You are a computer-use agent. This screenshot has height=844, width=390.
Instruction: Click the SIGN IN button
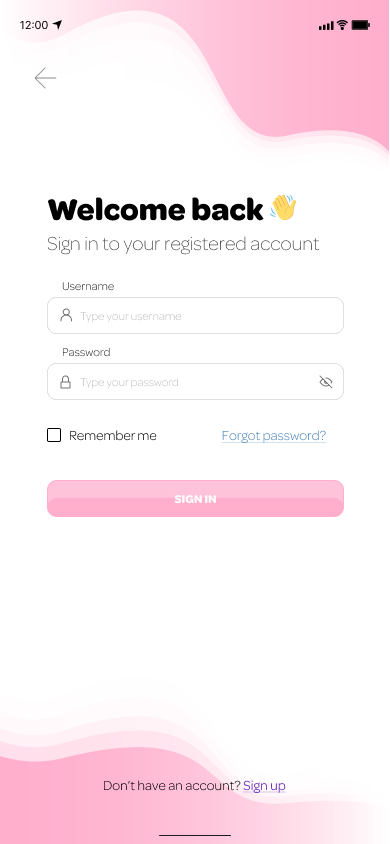pyautogui.click(x=195, y=498)
